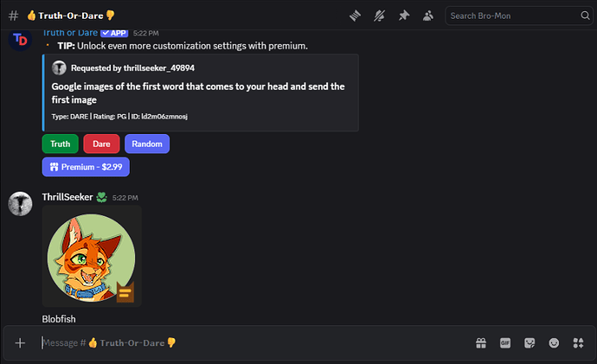This screenshot has width=597, height=364.
Task: Toggle the member list
Action: (428, 16)
